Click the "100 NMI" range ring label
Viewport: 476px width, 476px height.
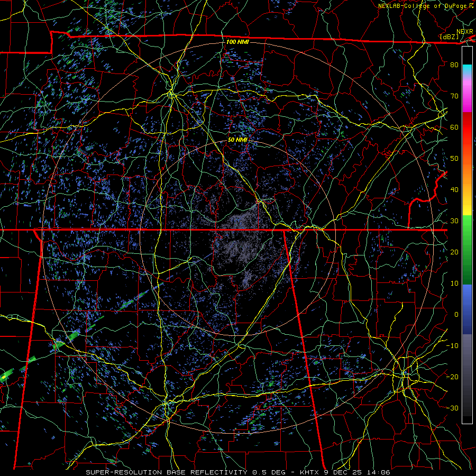[237, 42]
